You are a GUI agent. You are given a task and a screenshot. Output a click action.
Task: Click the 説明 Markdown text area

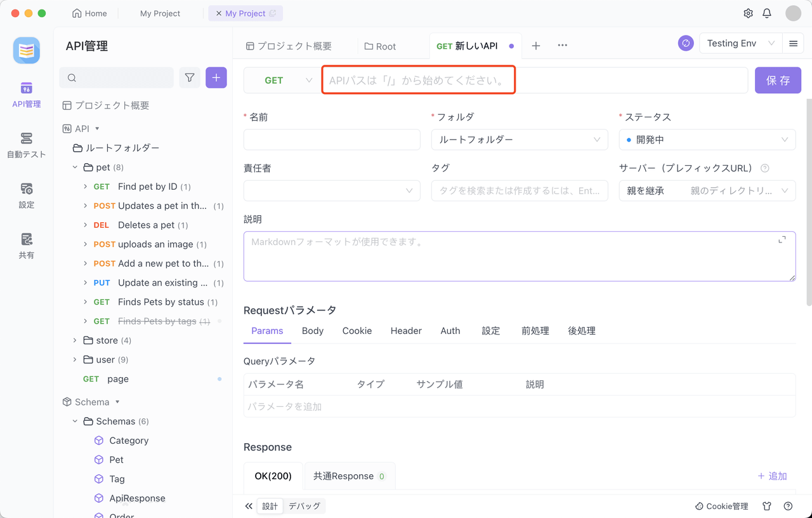pyautogui.click(x=520, y=256)
